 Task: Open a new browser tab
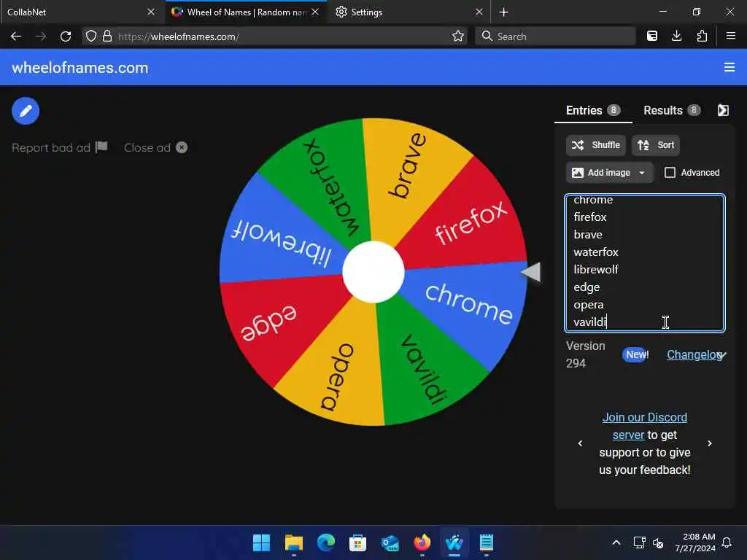[503, 12]
